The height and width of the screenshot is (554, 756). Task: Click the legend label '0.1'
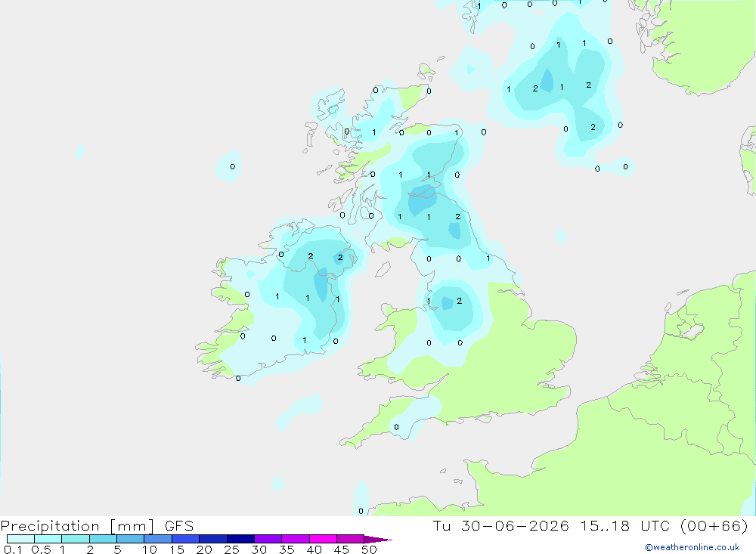click(13, 549)
